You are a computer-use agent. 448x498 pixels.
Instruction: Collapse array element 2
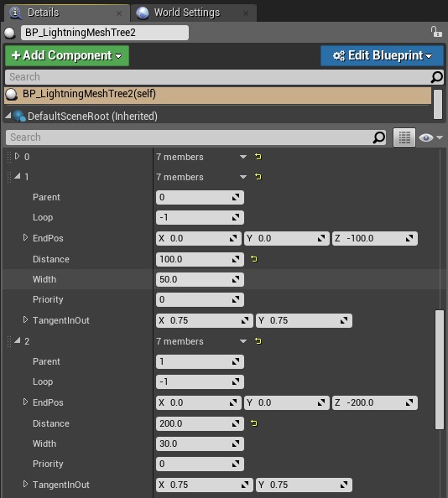point(17,340)
